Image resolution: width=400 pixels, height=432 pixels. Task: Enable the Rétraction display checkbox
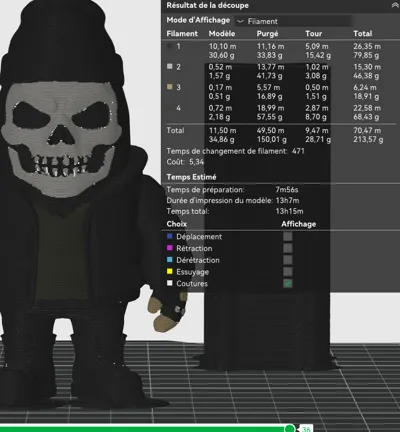tap(287, 248)
